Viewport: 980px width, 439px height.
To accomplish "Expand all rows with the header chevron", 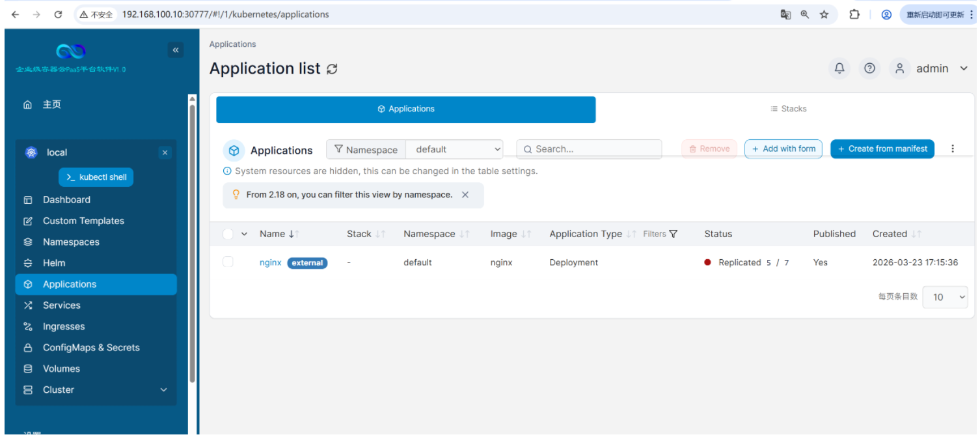I will (245, 234).
